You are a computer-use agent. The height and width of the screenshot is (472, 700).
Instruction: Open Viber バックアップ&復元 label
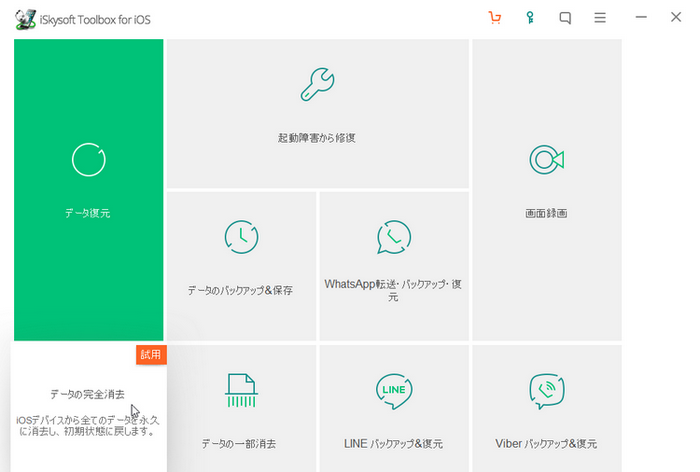pos(546,444)
